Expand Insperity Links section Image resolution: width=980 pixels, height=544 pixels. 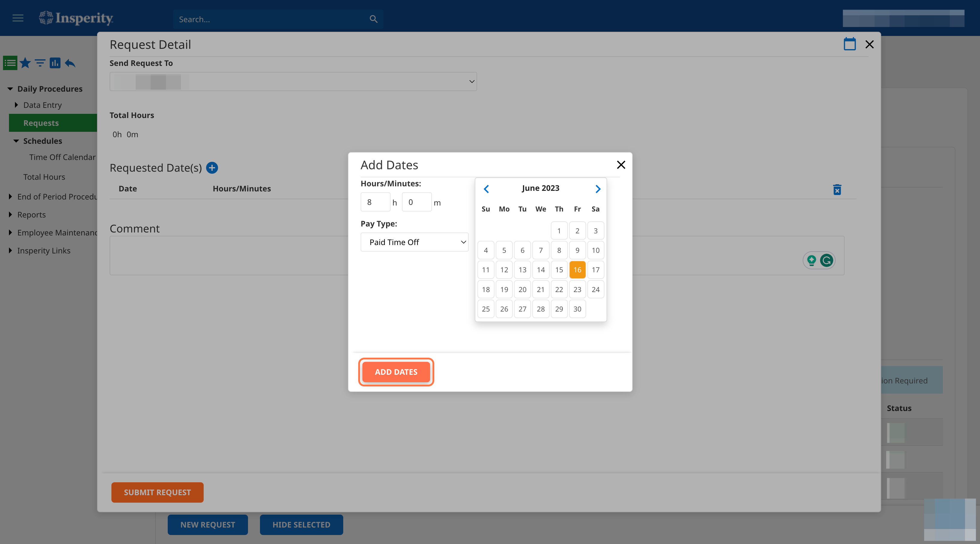[x=10, y=250]
